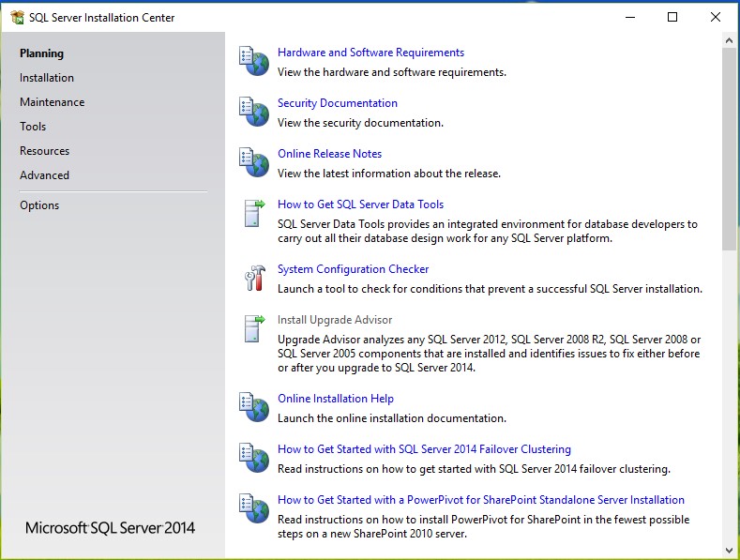Minimize the Installation Center window

[630, 17]
